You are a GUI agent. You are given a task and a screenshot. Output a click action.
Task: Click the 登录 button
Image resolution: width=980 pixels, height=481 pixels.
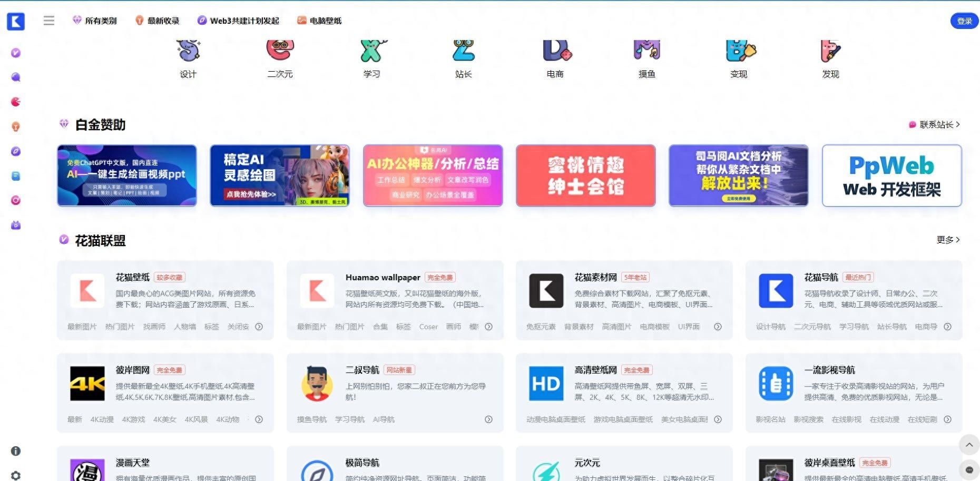pyautogui.click(x=964, y=21)
